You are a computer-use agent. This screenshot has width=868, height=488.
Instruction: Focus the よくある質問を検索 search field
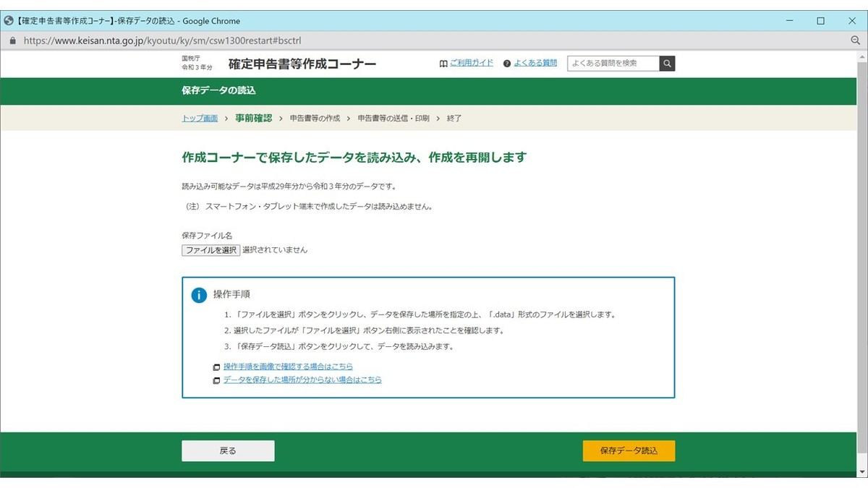613,64
